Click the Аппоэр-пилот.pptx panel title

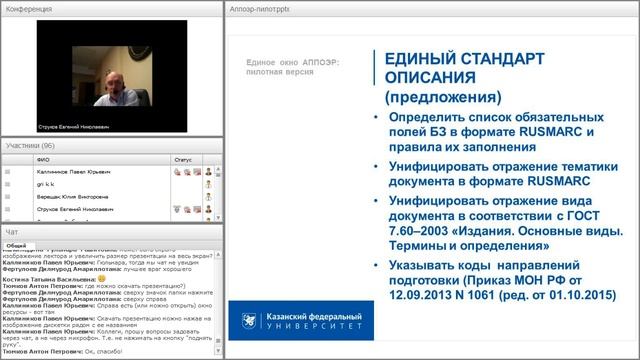pyautogui.click(x=259, y=9)
